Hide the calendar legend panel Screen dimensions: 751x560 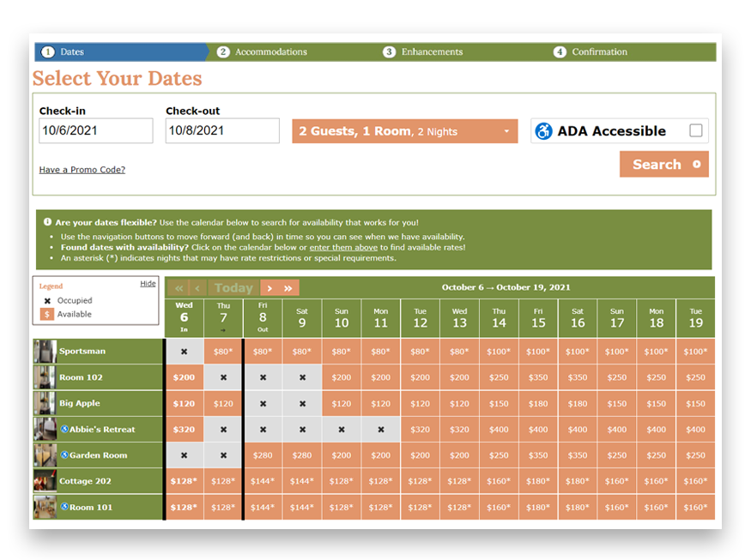148,283
